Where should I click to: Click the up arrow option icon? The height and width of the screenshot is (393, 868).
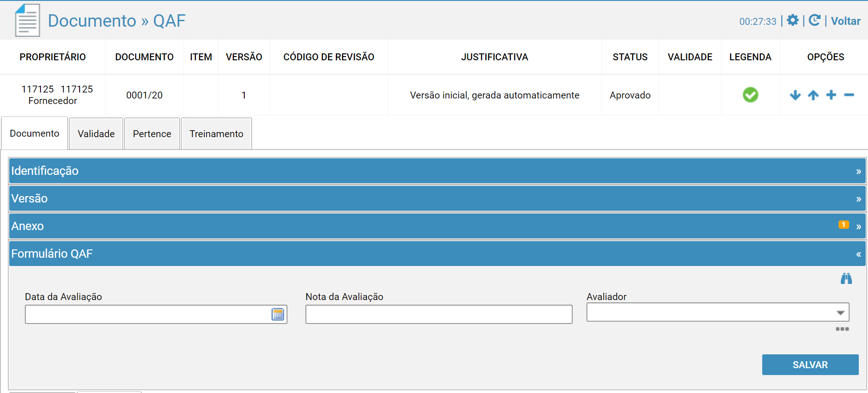coord(813,95)
